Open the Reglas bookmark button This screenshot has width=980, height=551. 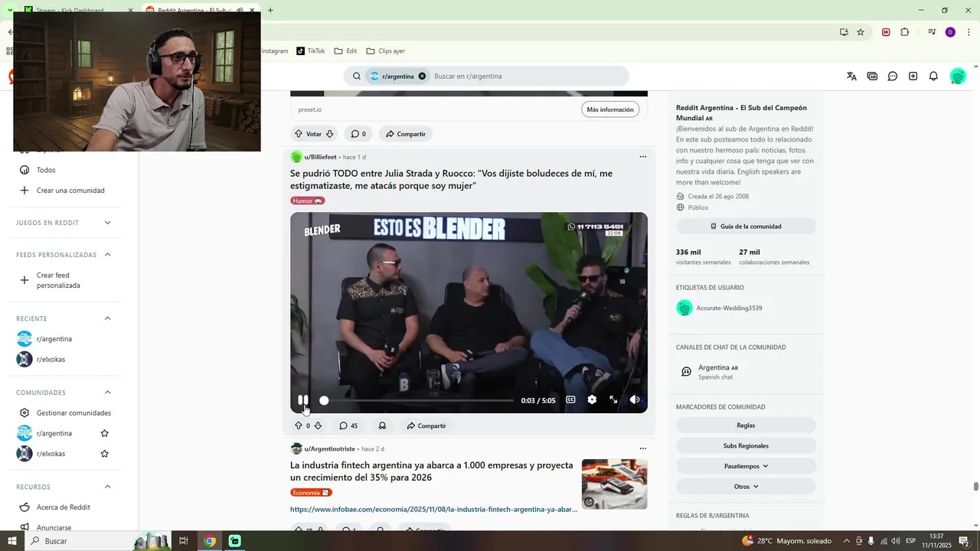(x=746, y=425)
